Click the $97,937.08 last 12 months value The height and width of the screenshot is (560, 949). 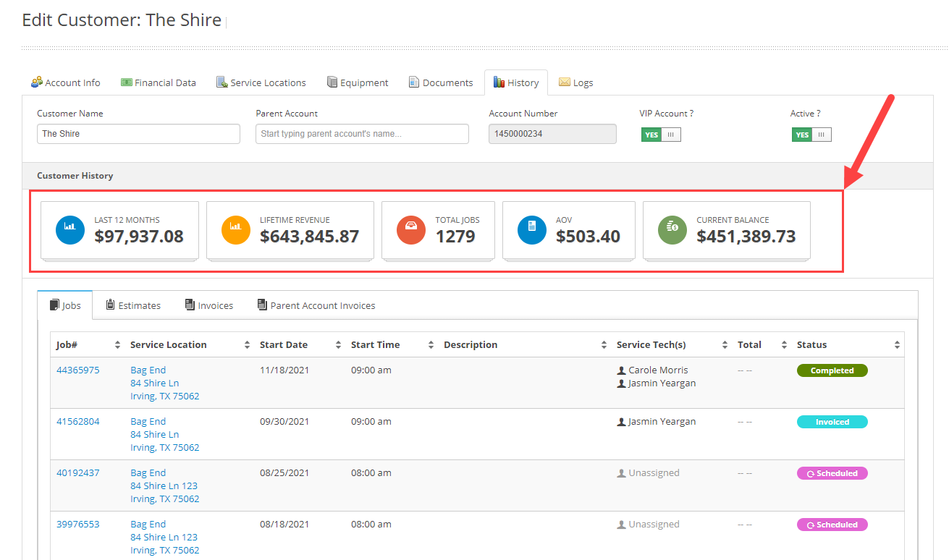click(139, 237)
